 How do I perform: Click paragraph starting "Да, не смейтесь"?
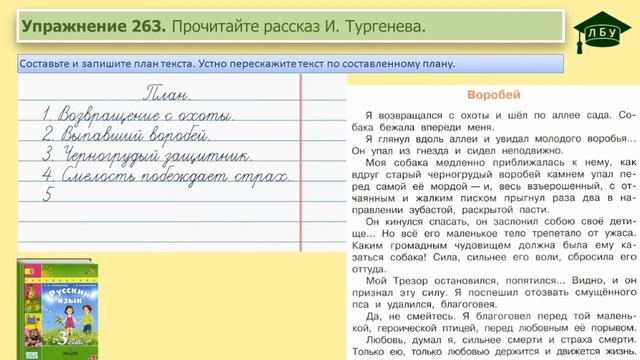pyautogui.click(x=494, y=322)
